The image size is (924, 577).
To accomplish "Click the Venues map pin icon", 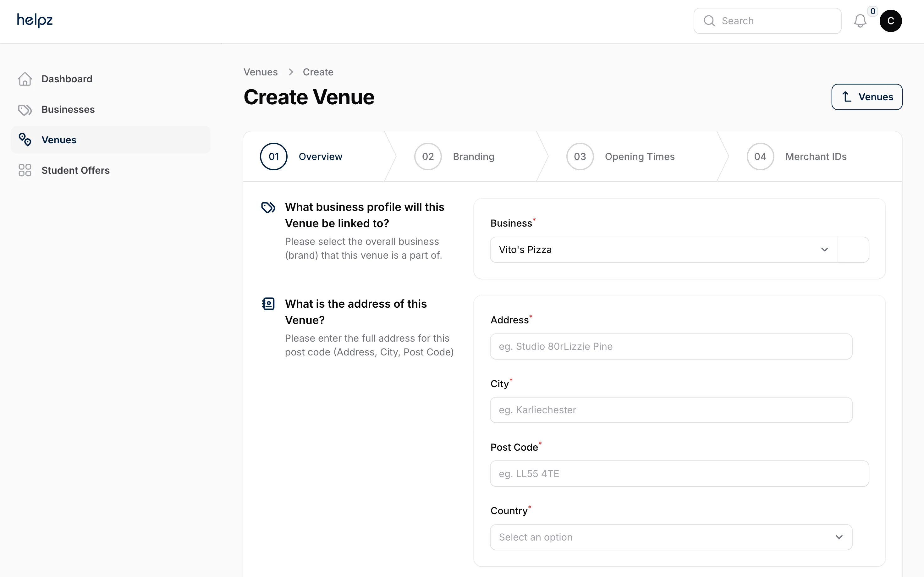I will pos(25,140).
